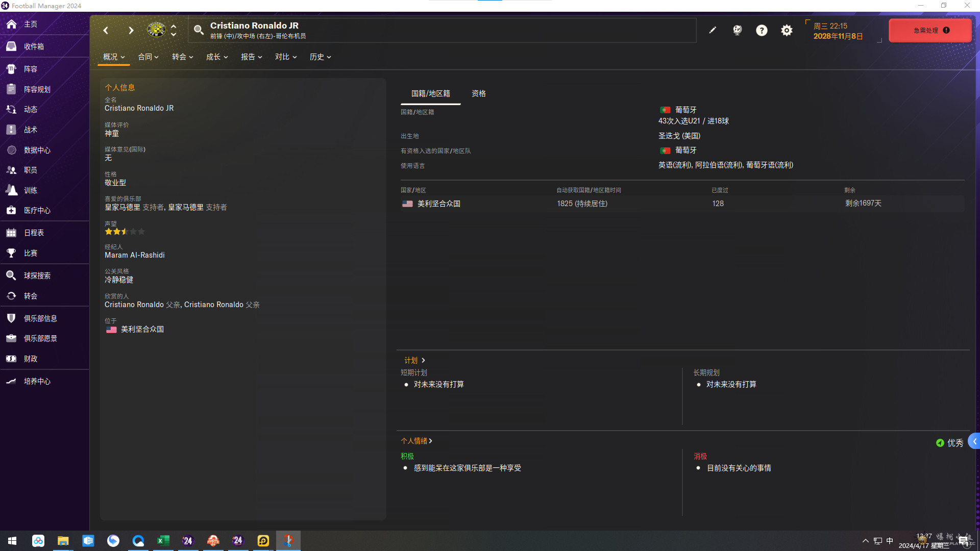
Task: Open the 数据中心 data hub icon
Action: (11, 150)
